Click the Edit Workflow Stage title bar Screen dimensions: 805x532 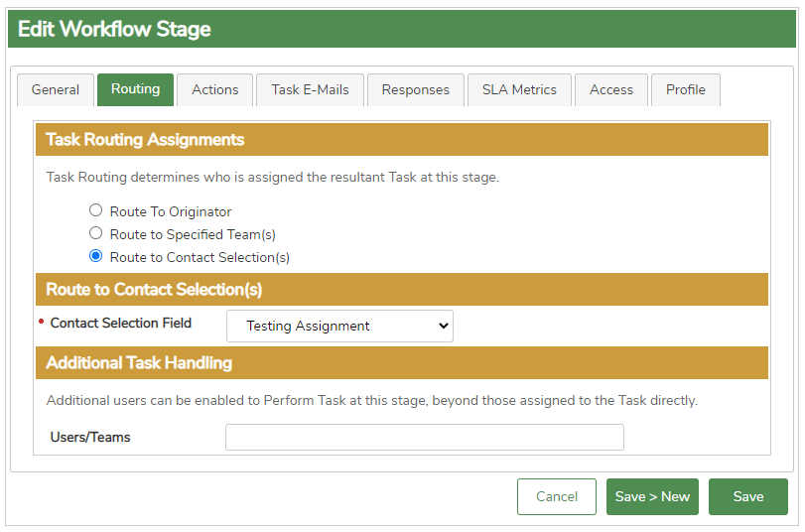point(402,29)
